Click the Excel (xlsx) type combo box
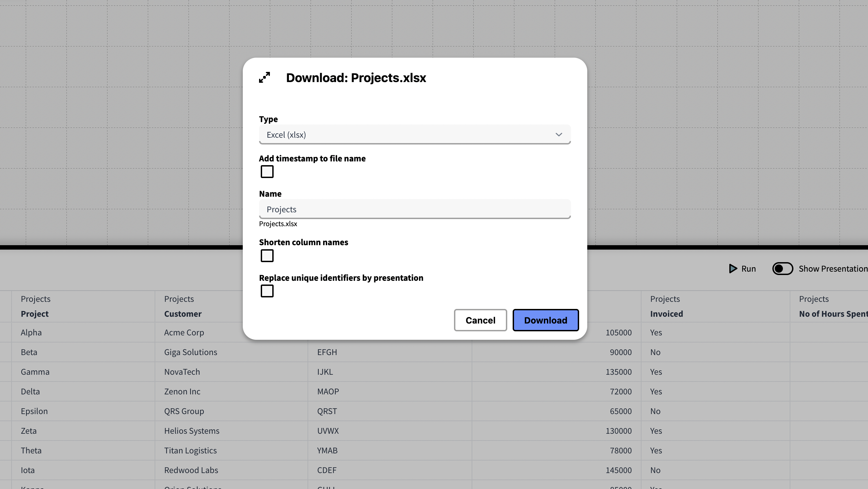Viewport: 868px width, 489px height. click(407, 135)
